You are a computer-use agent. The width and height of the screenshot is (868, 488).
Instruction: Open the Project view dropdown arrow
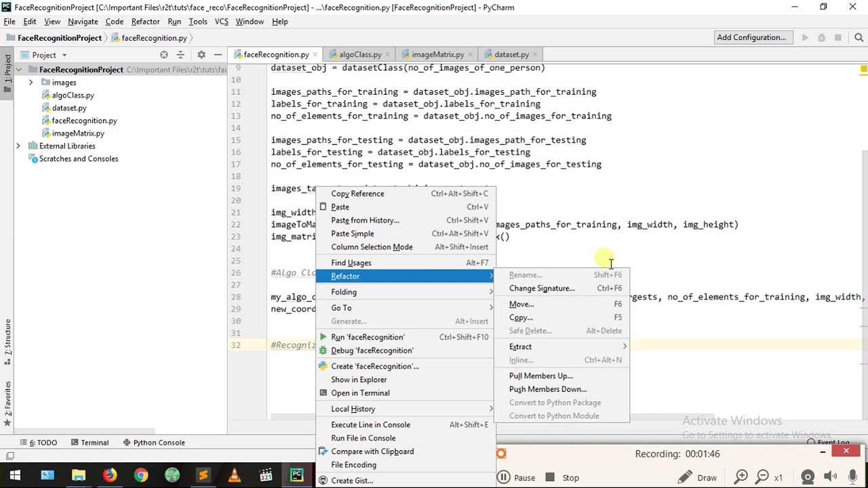pyautogui.click(x=64, y=55)
